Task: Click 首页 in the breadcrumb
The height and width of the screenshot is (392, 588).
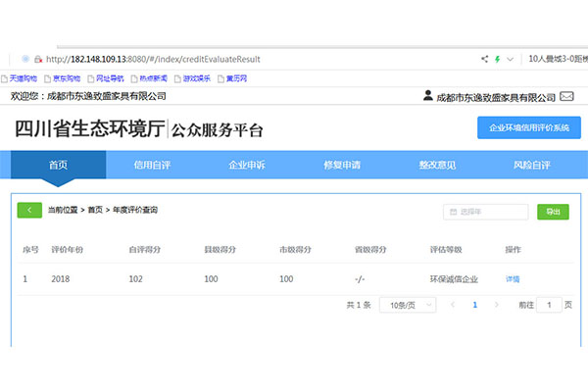Action: [x=95, y=210]
